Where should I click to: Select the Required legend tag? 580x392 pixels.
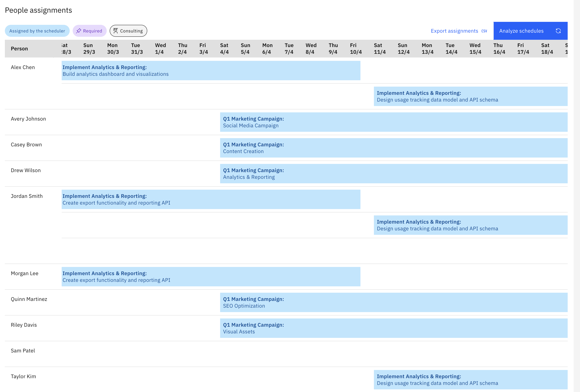[x=90, y=31]
